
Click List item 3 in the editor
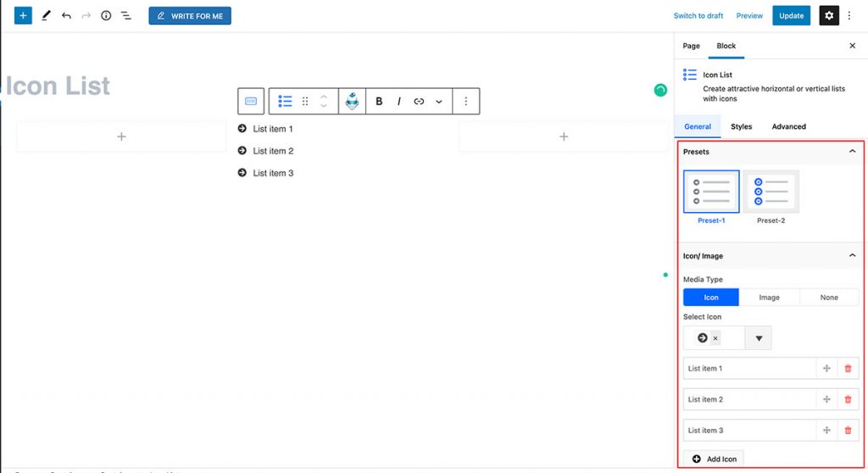coord(273,173)
